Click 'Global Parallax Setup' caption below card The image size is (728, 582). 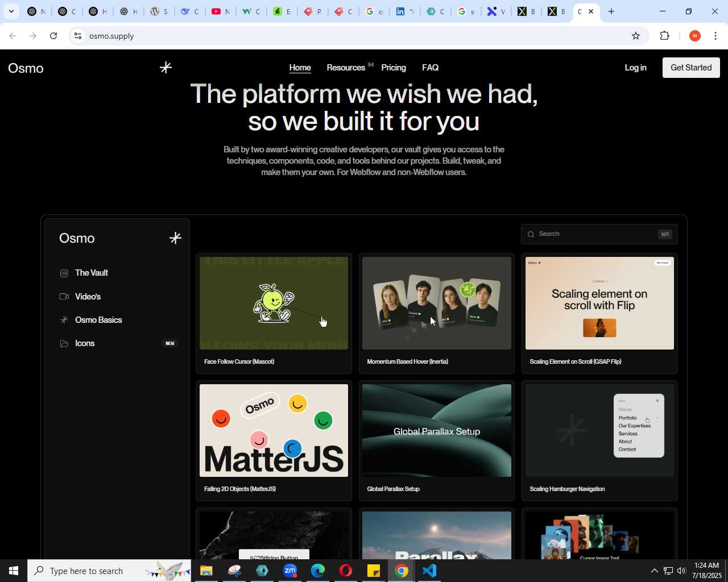[393, 489]
